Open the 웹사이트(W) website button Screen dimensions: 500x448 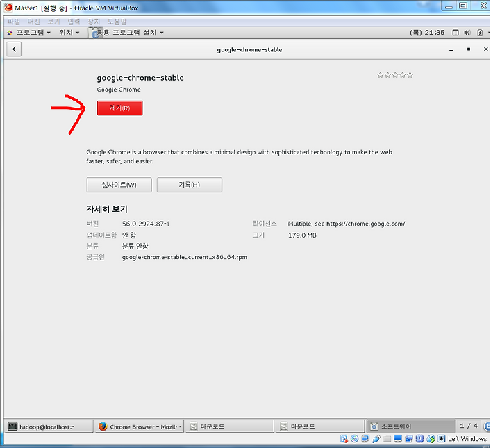[x=119, y=185]
